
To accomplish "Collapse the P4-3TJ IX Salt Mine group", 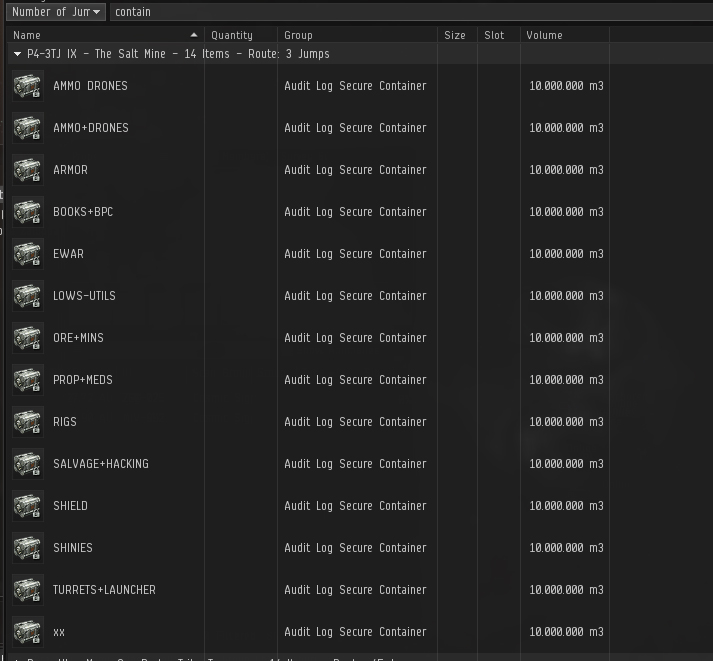I will click(x=17, y=54).
